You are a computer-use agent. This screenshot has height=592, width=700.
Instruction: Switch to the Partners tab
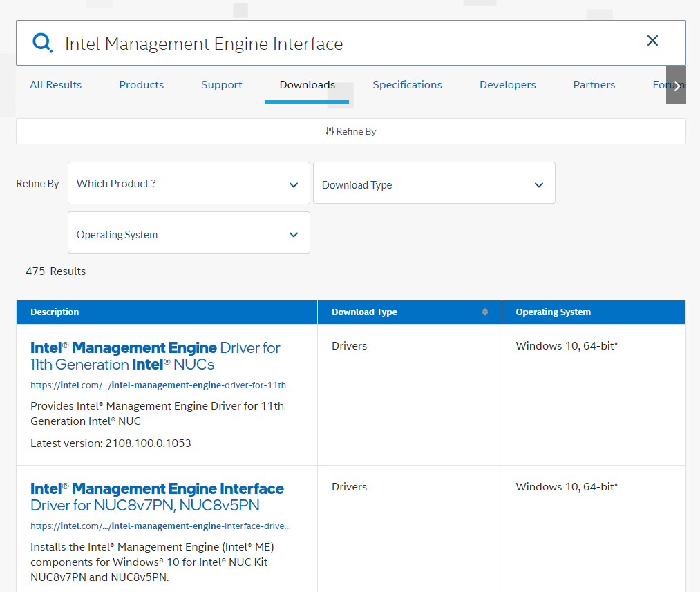[594, 84]
